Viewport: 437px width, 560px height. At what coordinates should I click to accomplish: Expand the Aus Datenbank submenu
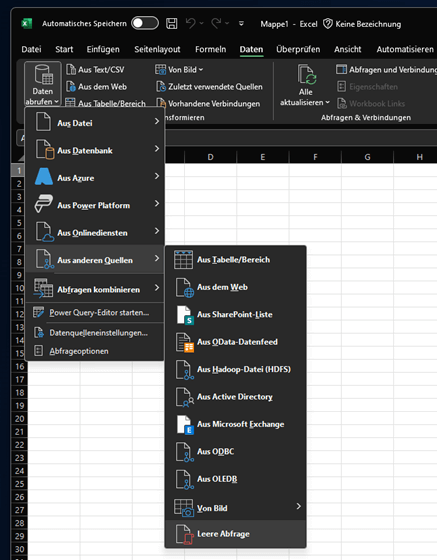95,150
